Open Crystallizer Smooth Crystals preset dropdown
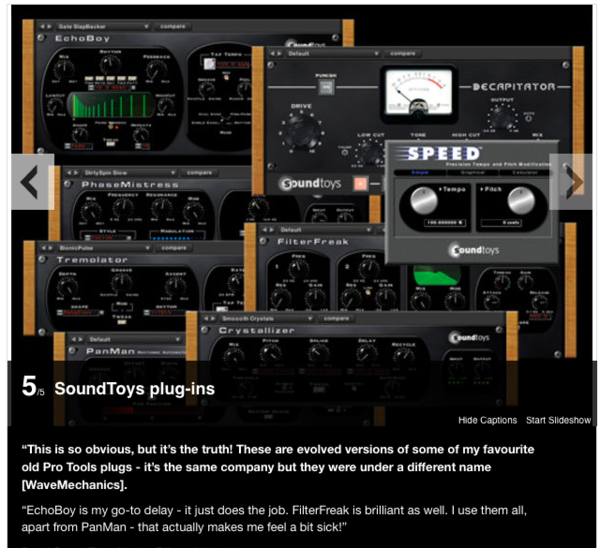The height and width of the screenshot is (548, 600). click(267, 318)
